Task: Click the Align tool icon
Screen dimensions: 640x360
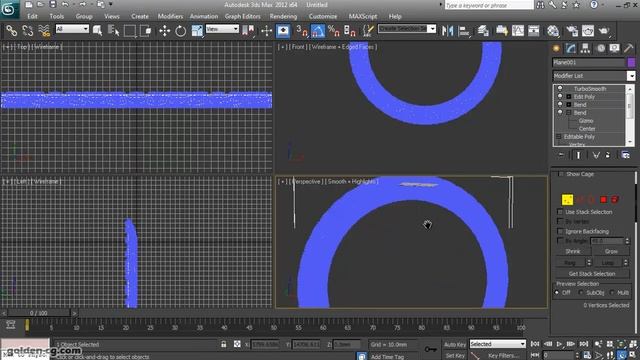Action: pos(464,31)
